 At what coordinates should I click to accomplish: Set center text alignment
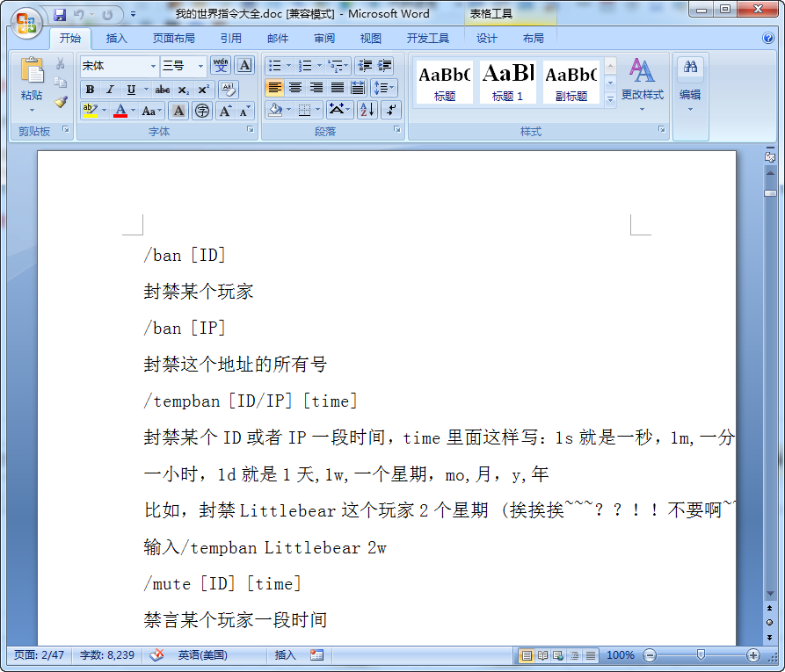pyautogui.click(x=295, y=88)
